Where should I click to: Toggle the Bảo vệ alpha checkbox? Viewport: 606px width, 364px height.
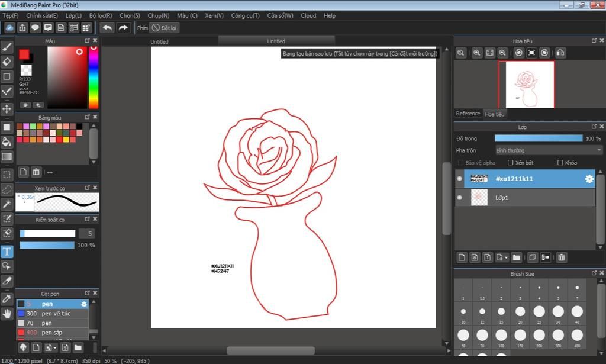point(460,163)
